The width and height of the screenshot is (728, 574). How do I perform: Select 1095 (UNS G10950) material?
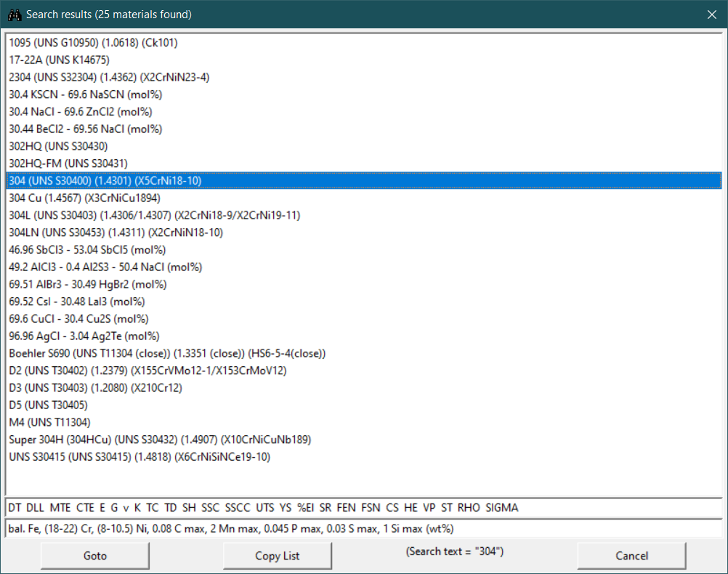pos(93,43)
